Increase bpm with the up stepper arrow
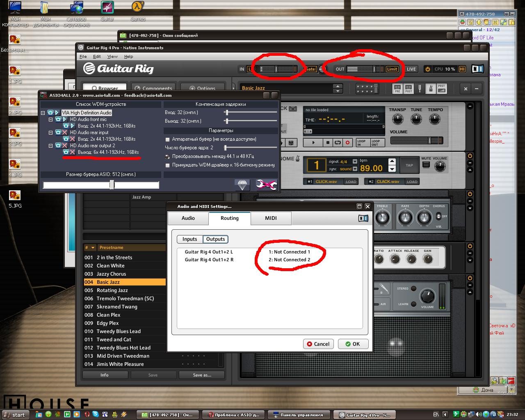Viewport: 525px width, 420px height. [392, 161]
